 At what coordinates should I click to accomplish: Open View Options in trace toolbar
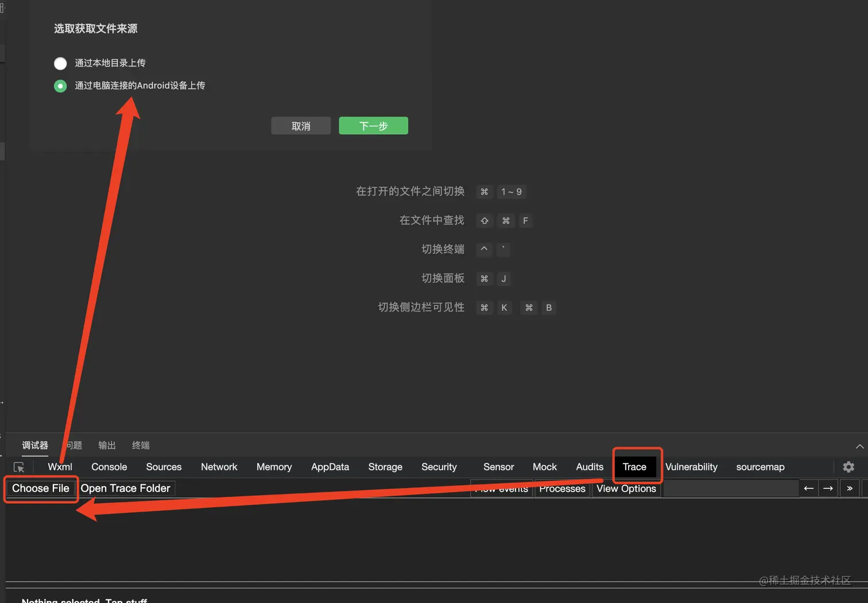pos(626,489)
